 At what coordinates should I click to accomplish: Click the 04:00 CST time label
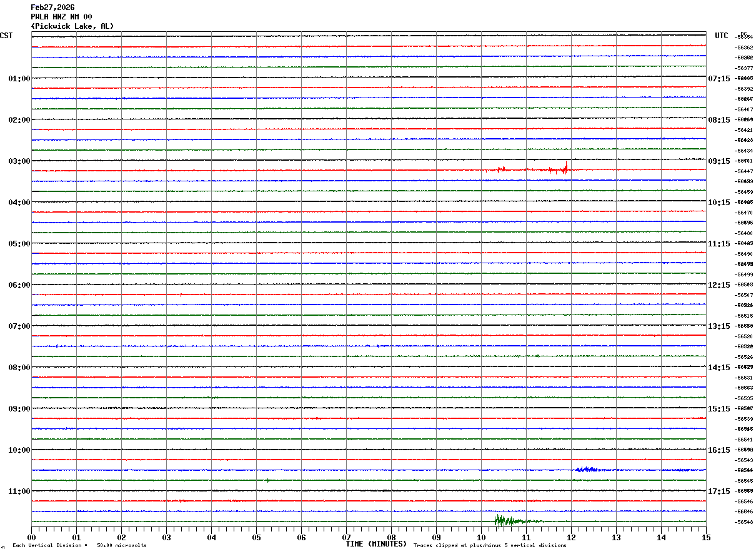coord(19,202)
